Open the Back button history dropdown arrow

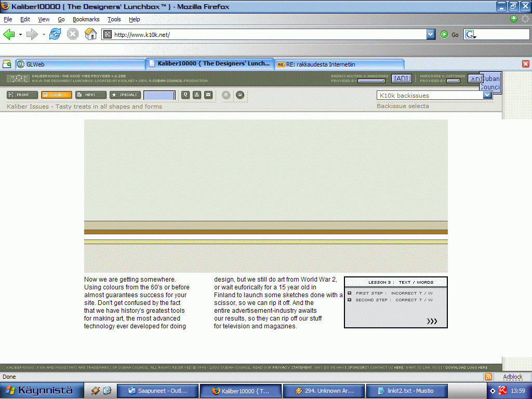[x=21, y=34]
